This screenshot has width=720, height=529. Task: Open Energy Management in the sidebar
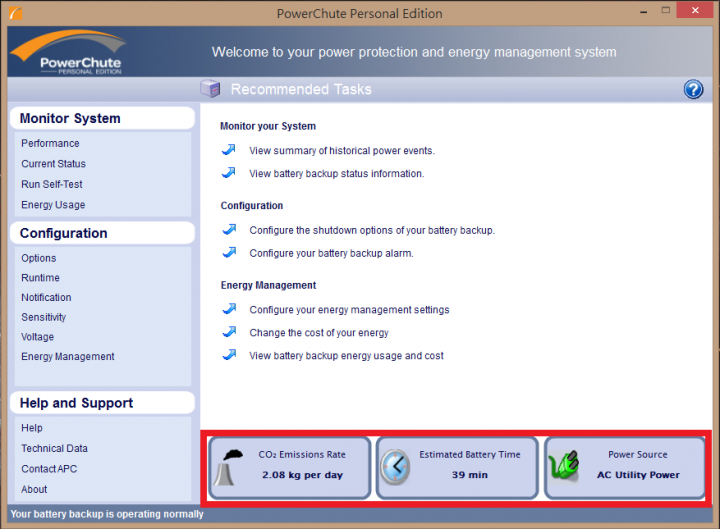[68, 357]
